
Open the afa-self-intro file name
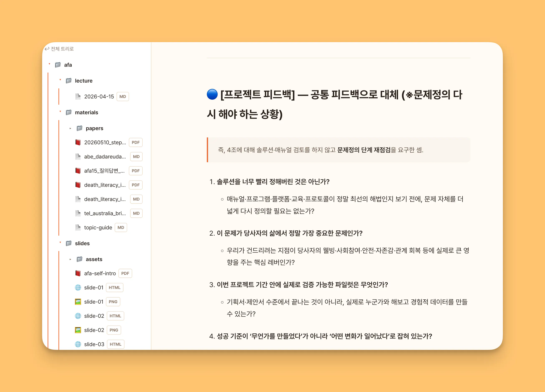100,274
